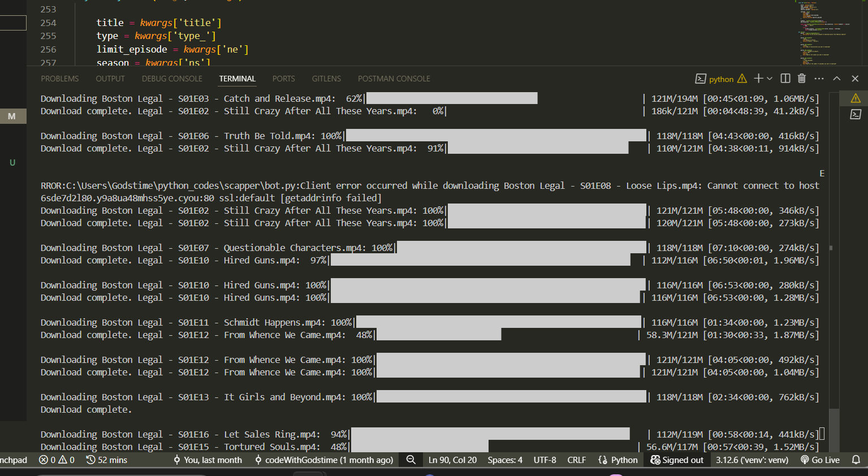Open the python terminal shell entry
The width and height of the screenshot is (868, 476).
714,79
